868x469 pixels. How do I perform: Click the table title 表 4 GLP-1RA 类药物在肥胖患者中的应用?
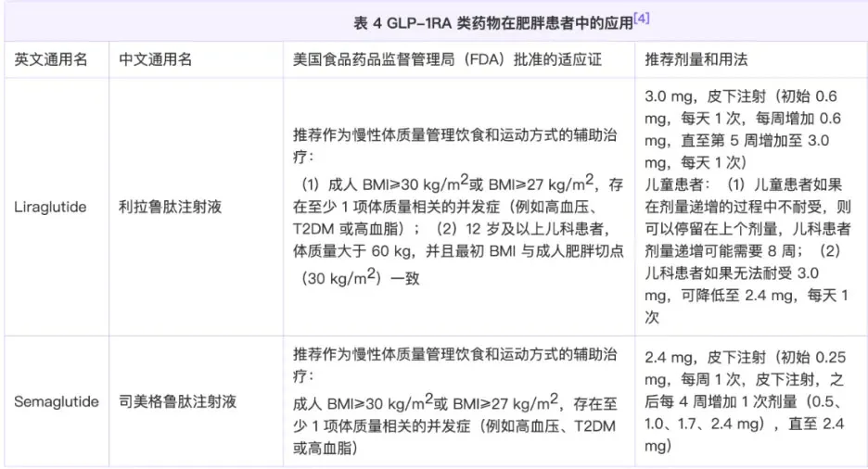coord(493,23)
